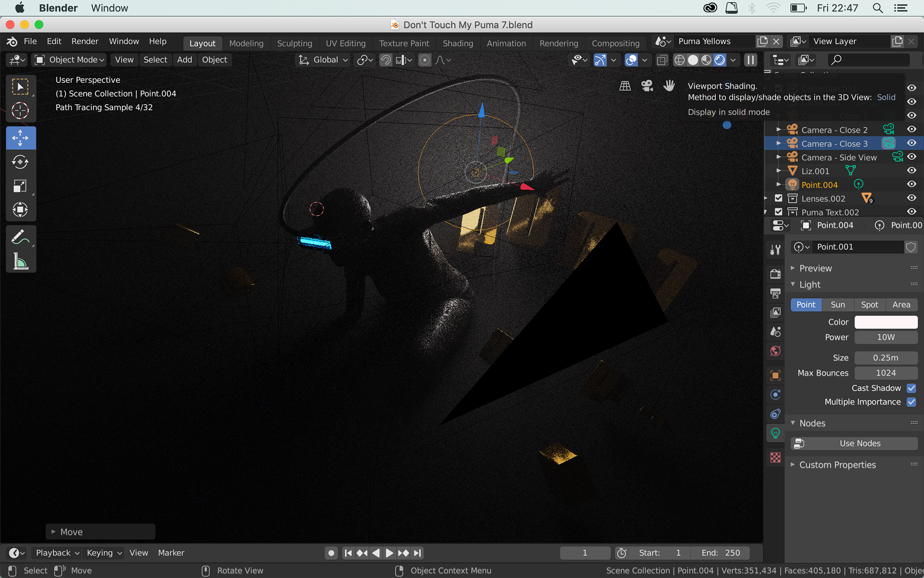Hide Point.004 light in viewport
This screenshot has width=924, height=578.
coord(911,184)
